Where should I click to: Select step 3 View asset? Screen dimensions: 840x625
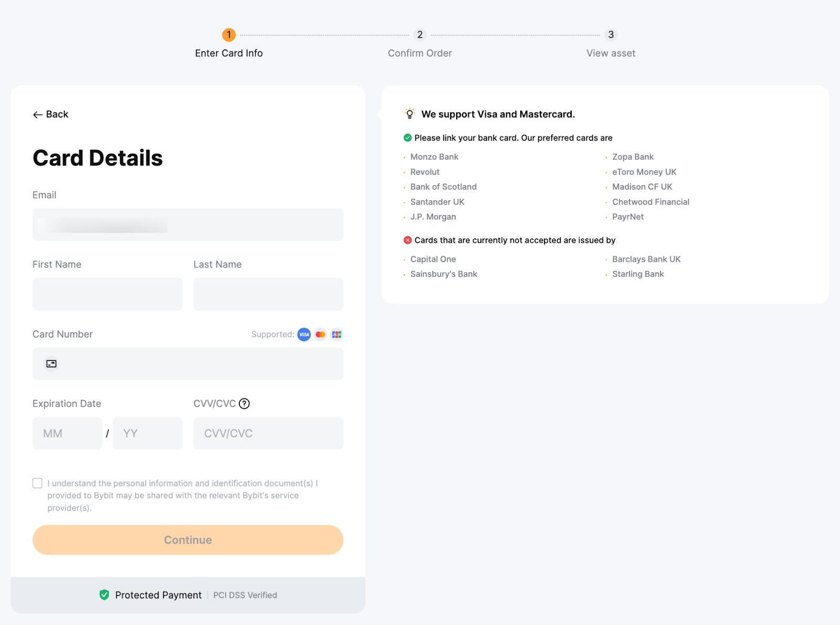pos(611,35)
